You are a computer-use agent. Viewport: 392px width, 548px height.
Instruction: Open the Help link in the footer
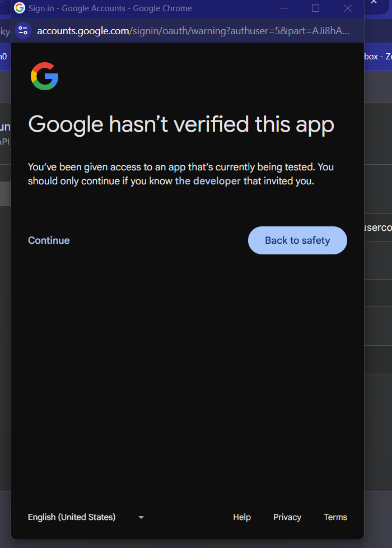click(242, 517)
